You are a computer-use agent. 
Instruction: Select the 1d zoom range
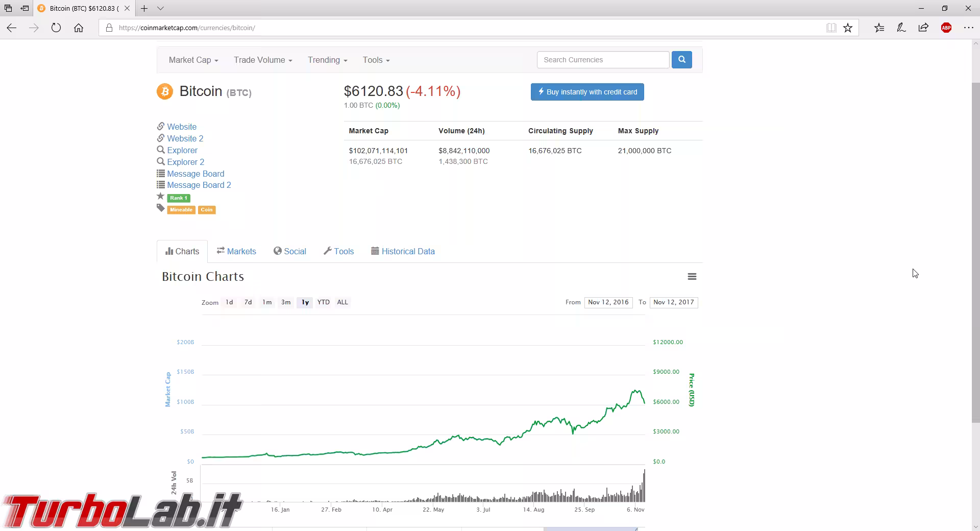coord(229,302)
